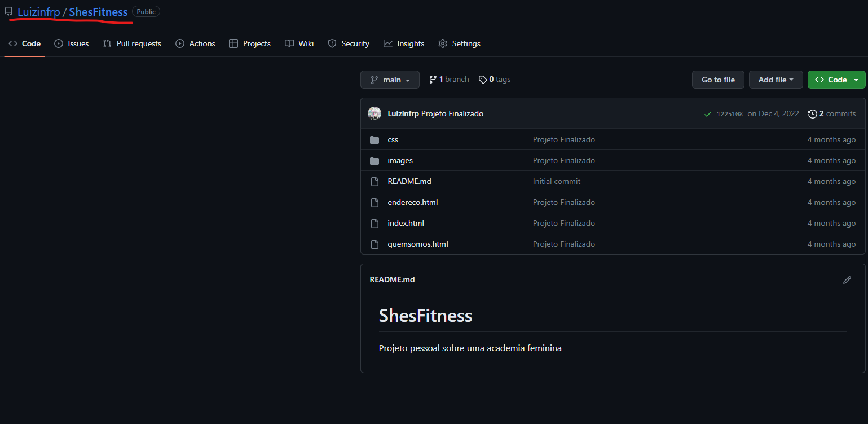The height and width of the screenshot is (424, 868).
Task: Click the css folder icon
Action: pos(374,140)
